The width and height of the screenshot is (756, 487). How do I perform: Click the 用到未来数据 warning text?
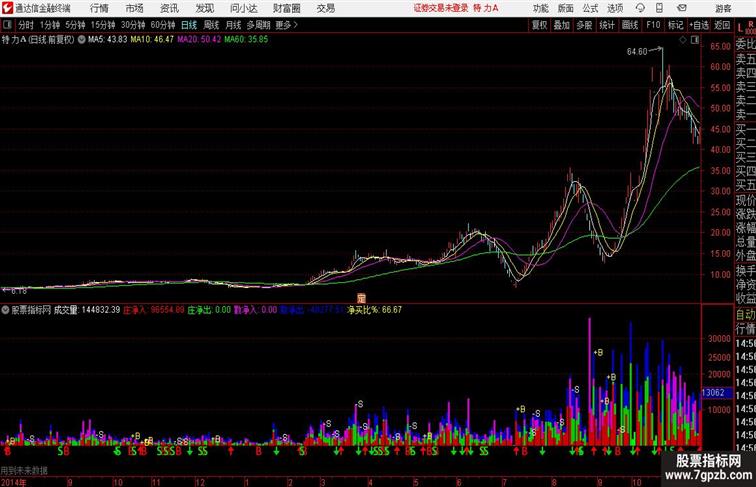(x=24, y=470)
